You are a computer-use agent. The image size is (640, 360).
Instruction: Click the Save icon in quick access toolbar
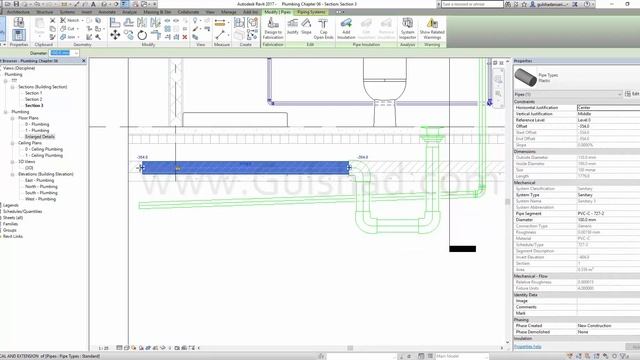(16, 4)
